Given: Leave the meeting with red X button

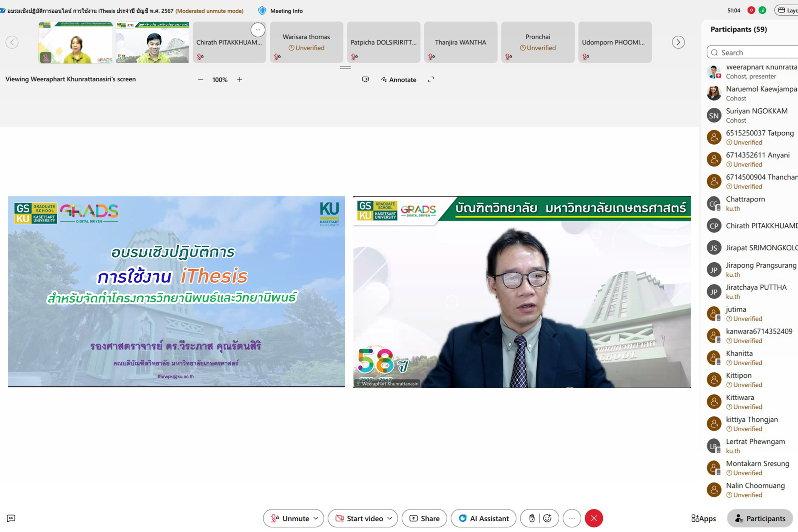Looking at the screenshot, I should [x=594, y=518].
